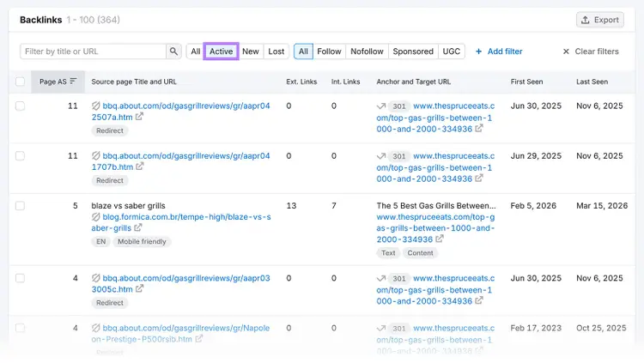Image resolution: width=644 pixels, height=363 pixels.
Task: Open external link icon for aapr033005c.htm
Action: (140, 288)
